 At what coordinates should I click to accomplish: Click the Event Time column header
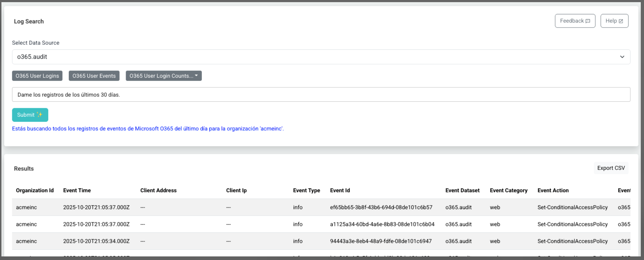click(x=77, y=191)
